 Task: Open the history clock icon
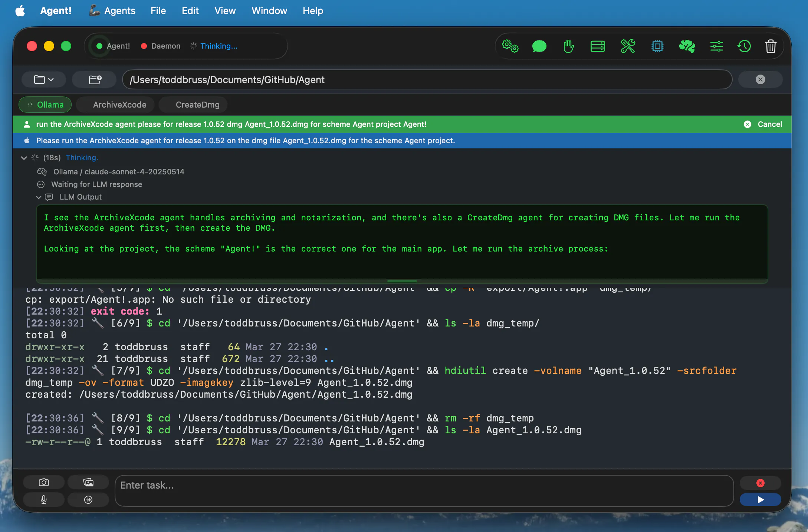tap(744, 46)
